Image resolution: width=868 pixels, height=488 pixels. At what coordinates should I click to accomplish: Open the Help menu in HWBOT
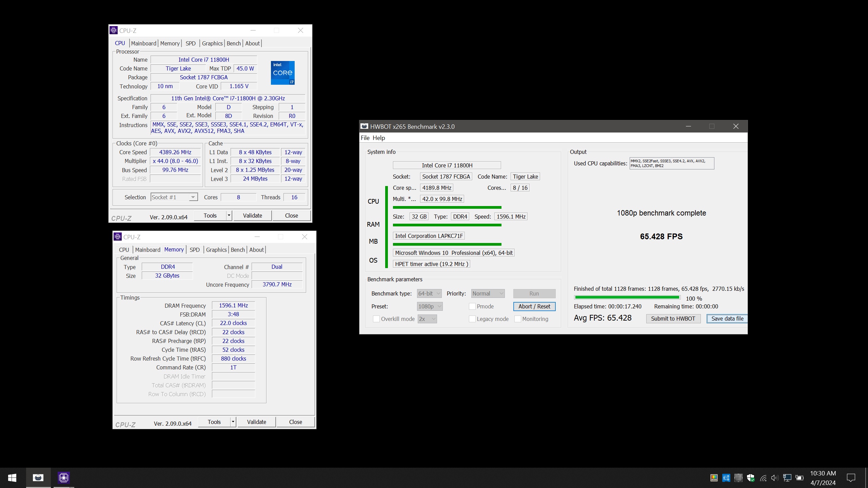(379, 138)
